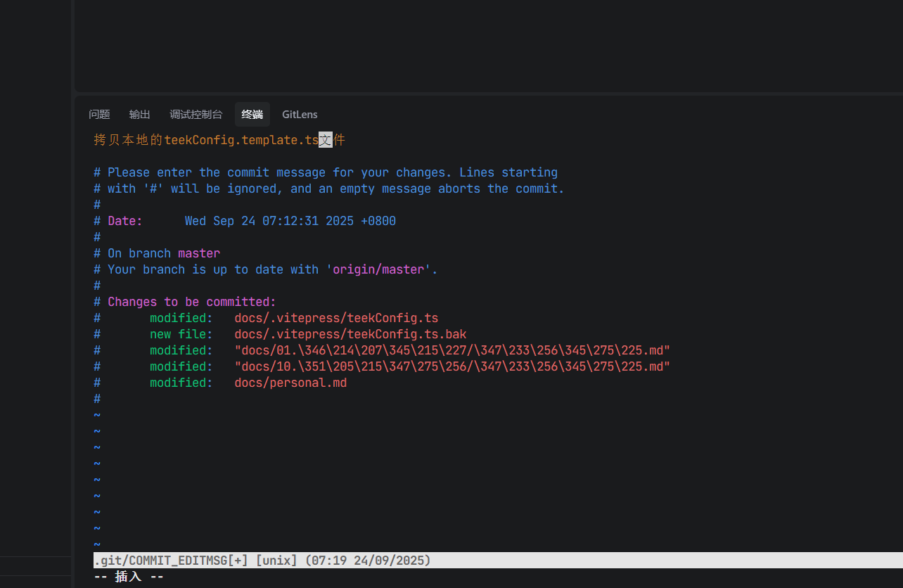Click the 'origin/master' remote reference text
The width and height of the screenshot is (903, 588).
[378, 269]
